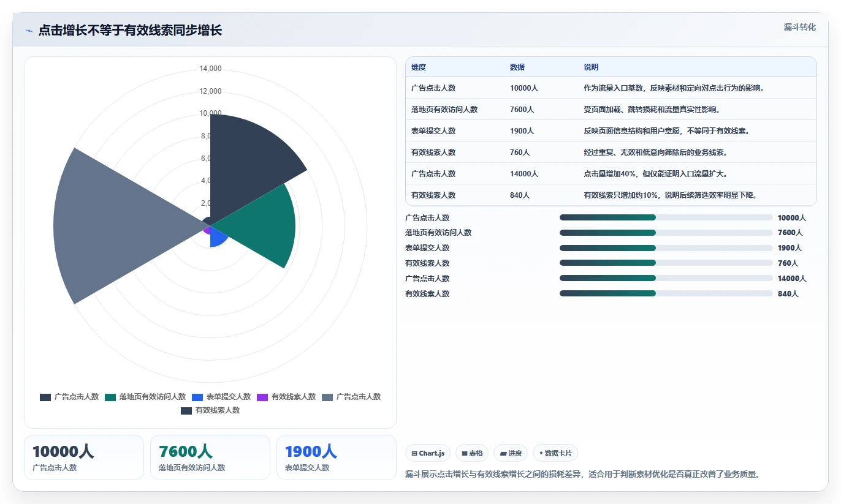The image size is (841, 504).
Task: Toggle the gray-blue 广告点击人数 legend item
Action: [351, 397]
